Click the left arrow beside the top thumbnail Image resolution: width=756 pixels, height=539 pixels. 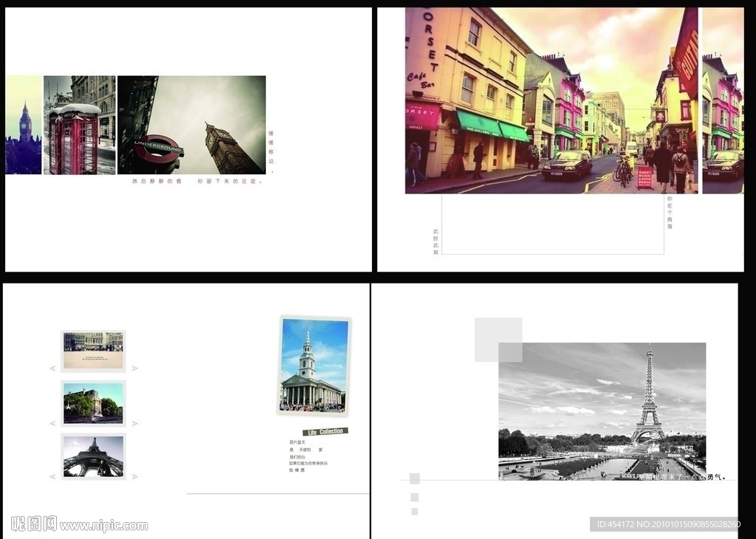(x=52, y=368)
